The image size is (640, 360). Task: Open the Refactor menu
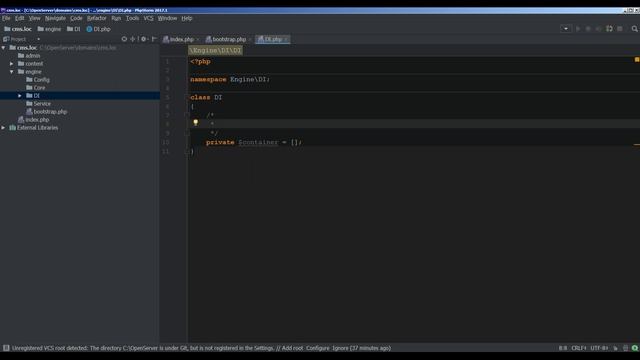(97, 18)
